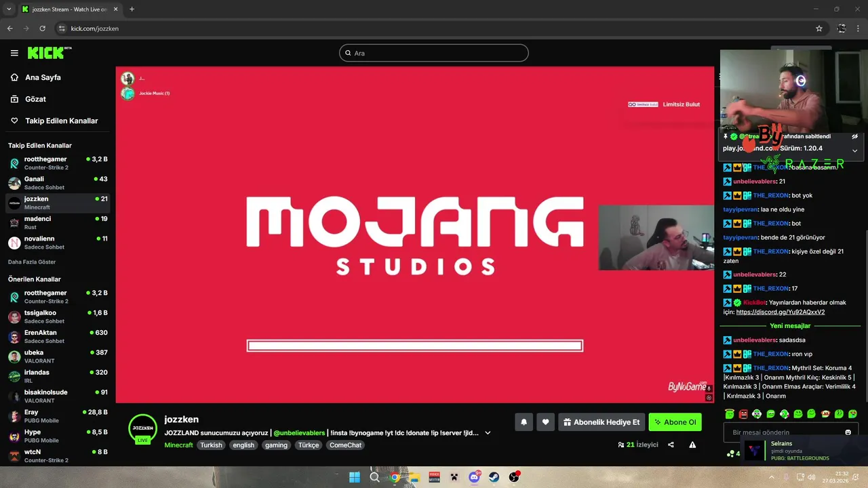Open ubeka VALORANT channel
868x488 pixels.
(x=58, y=357)
